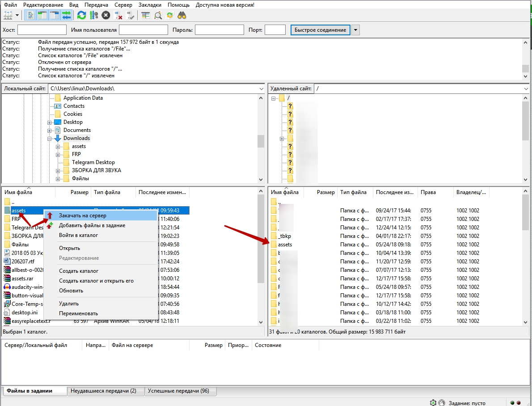Screen dimensions: 532x406
Task: Cancel current operation with X icon
Action: click(x=106, y=15)
